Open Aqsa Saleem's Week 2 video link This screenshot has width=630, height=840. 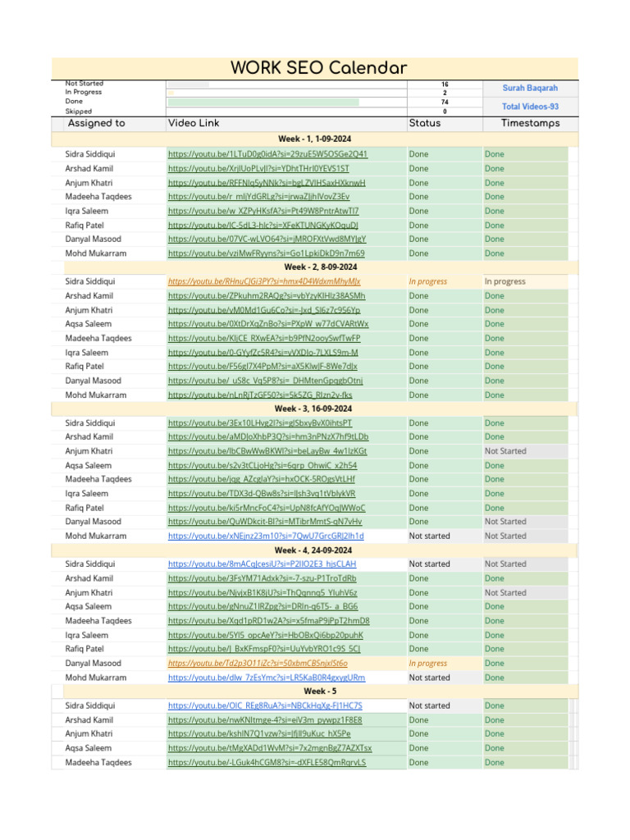pyautogui.click(x=268, y=324)
